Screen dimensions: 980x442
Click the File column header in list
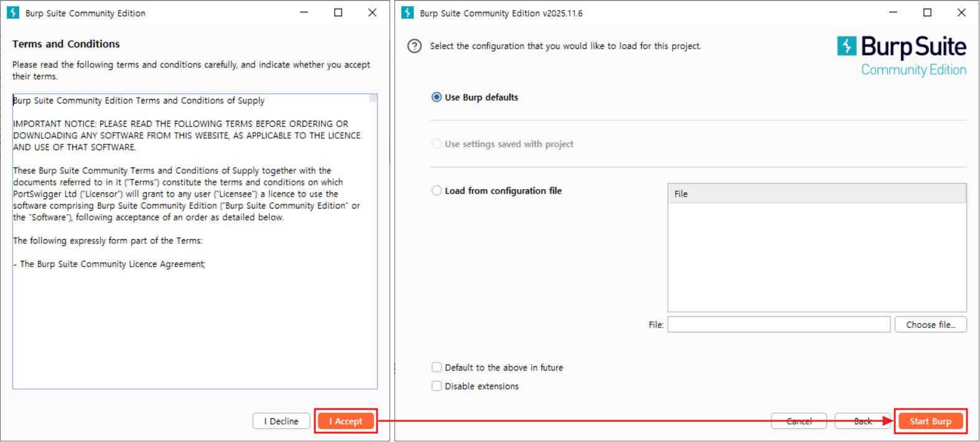(x=817, y=194)
